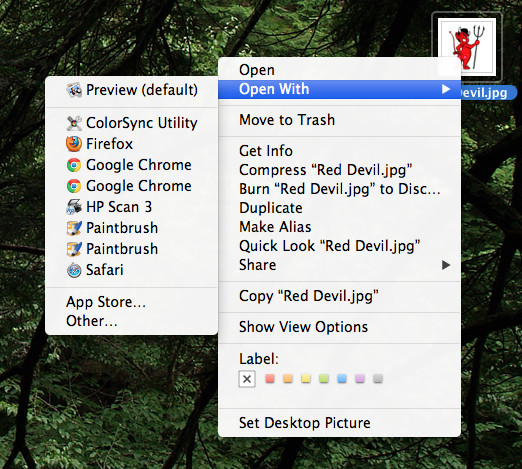This screenshot has height=469, width=522.
Task: Choose ColorSync Utility from the Open With list
Action: (132, 123)
